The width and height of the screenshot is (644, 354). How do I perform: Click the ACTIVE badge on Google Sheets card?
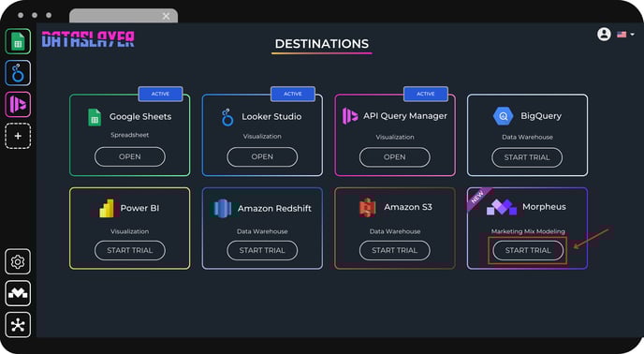160,94
